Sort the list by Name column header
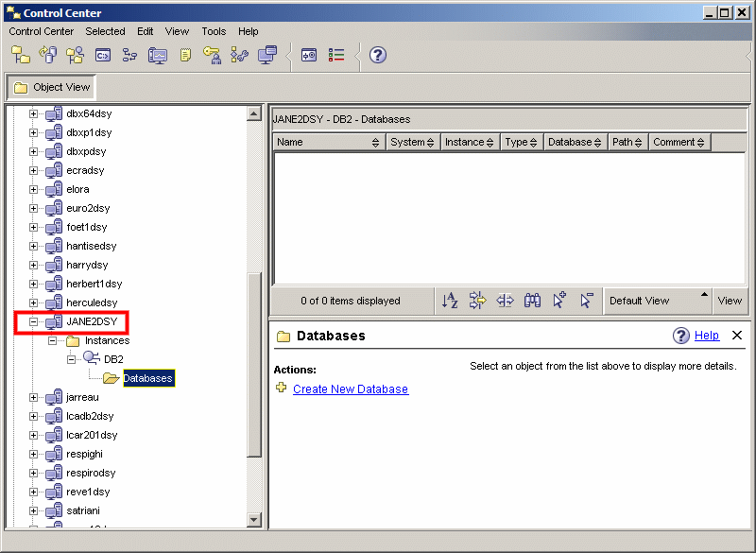 click(x=328, y=142)
